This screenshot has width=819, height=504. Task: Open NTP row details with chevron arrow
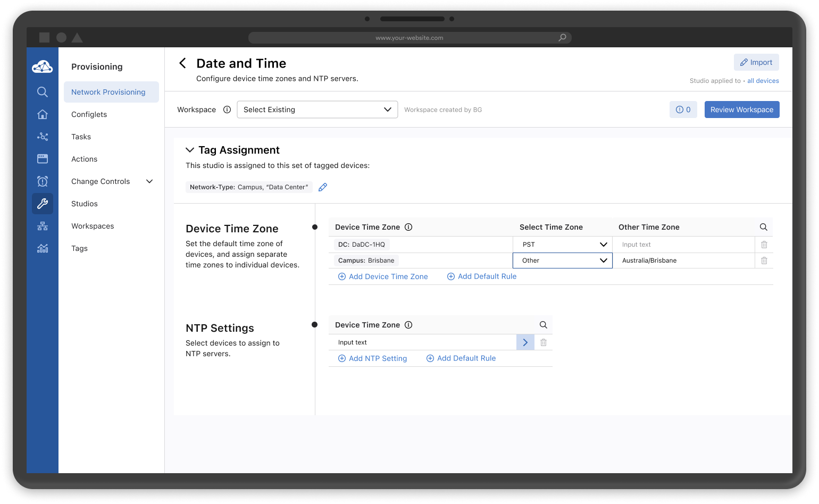coord(525,342)
